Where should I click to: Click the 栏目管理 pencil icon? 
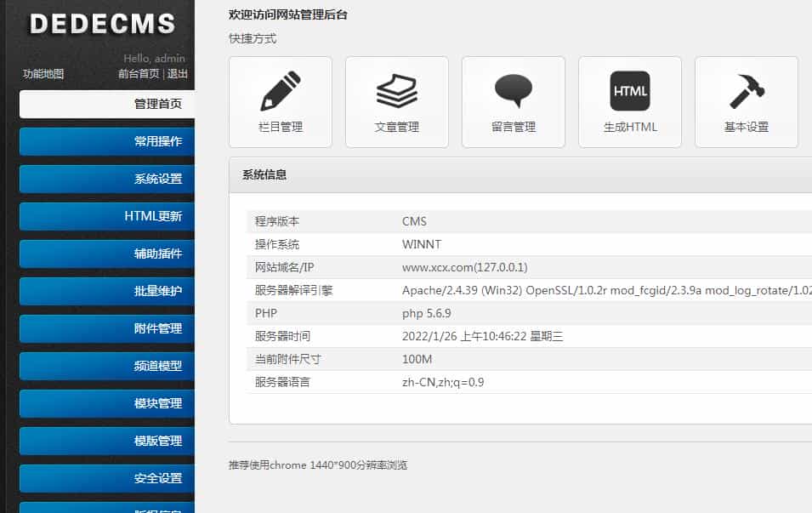[280, 89]
